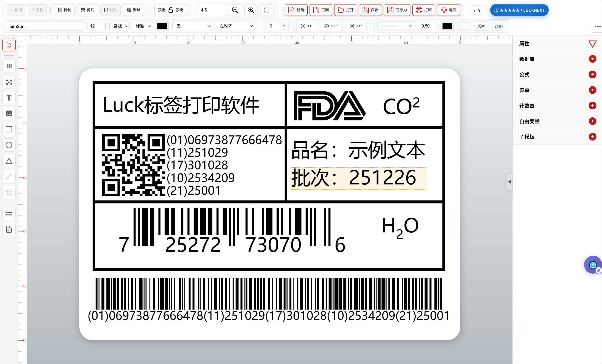
Task: Click font size 12 field
Action: click(96, 26)
